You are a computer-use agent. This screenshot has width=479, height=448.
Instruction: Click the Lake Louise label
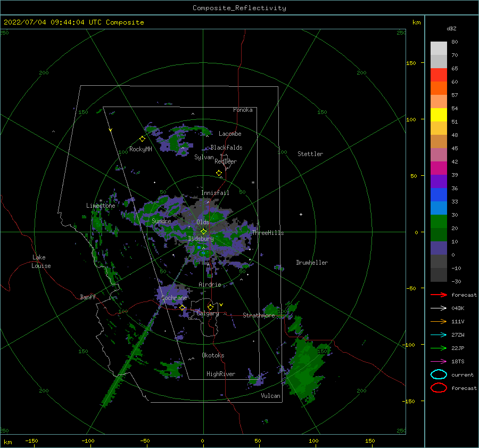41,262
